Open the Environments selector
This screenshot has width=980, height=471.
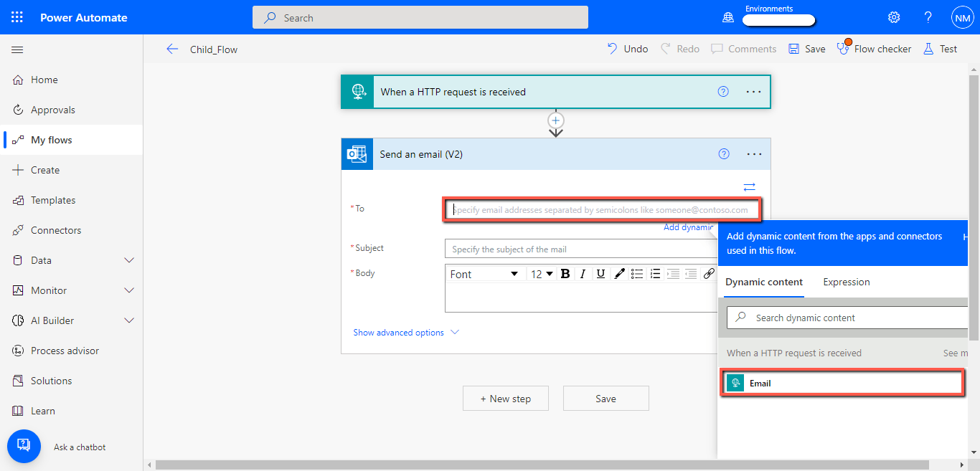click(x=778, y=20)
